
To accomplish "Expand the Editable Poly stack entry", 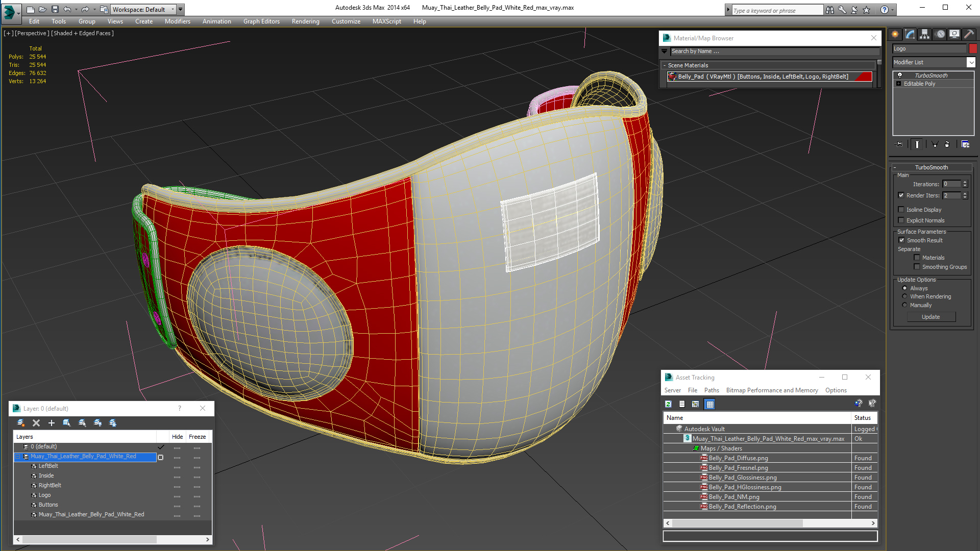I will coord(899,84).
